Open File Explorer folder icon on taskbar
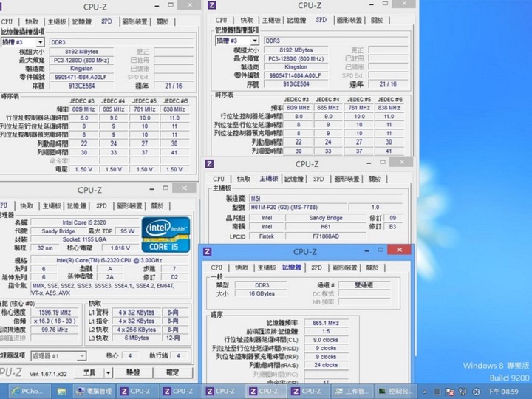The image size is (532, 399). click(x=61, y=391)
